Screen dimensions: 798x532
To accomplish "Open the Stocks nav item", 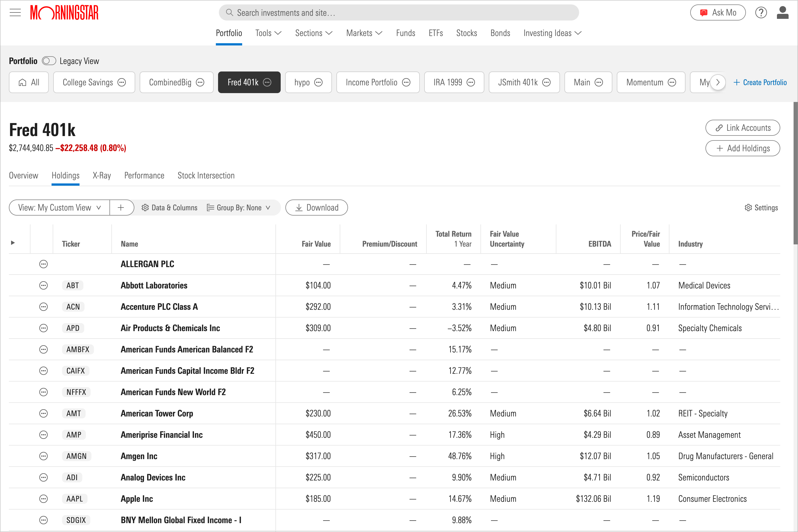I will pos(467,33).
